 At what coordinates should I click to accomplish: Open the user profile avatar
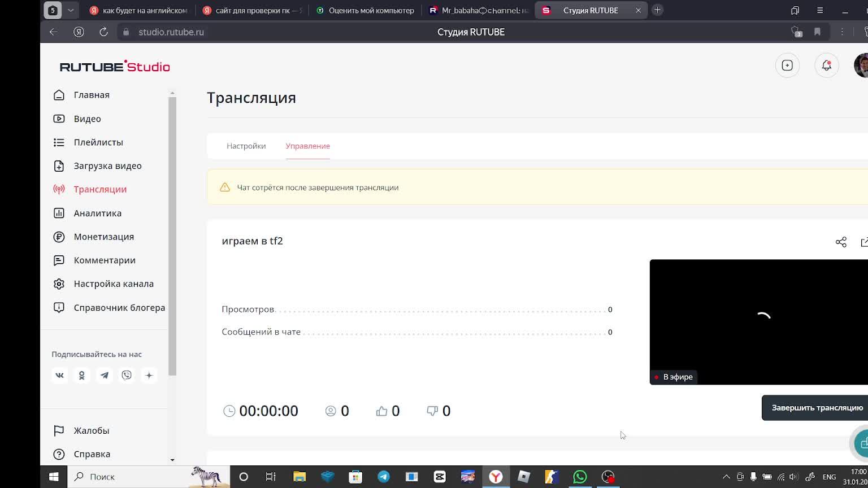861,66
